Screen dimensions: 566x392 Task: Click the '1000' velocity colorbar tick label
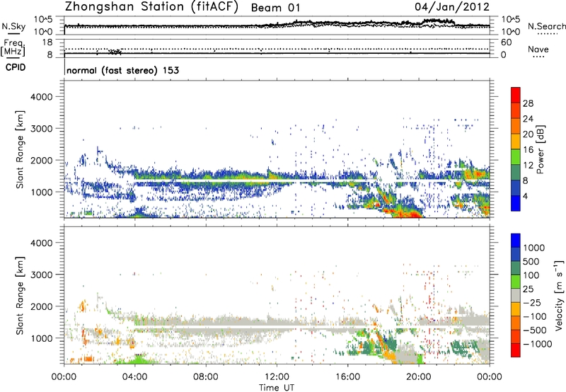tap(534, 248)
